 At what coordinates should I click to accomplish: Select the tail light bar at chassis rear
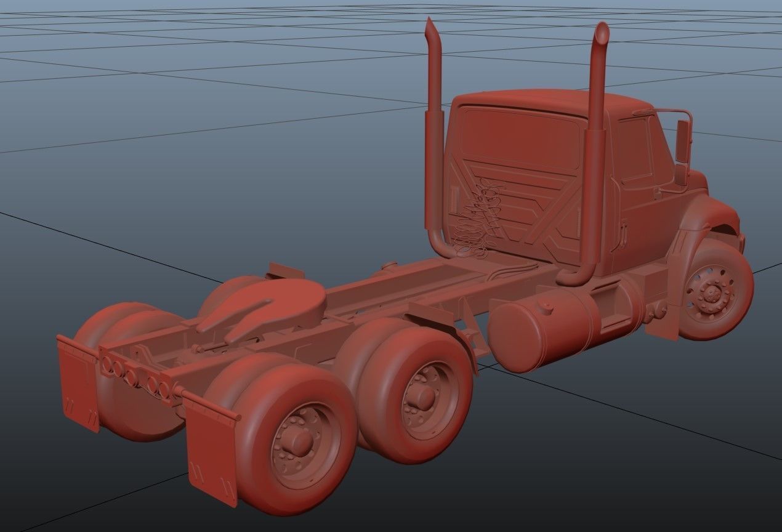tap(137, 376)
